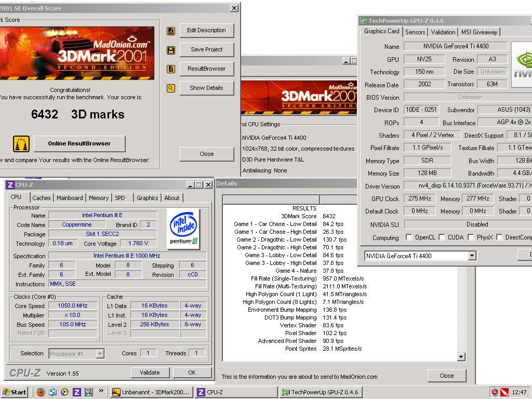Click the 'Game 4 - Nature' result row
Viewport: 532px width, 399px height.
[x=310, y=271]
